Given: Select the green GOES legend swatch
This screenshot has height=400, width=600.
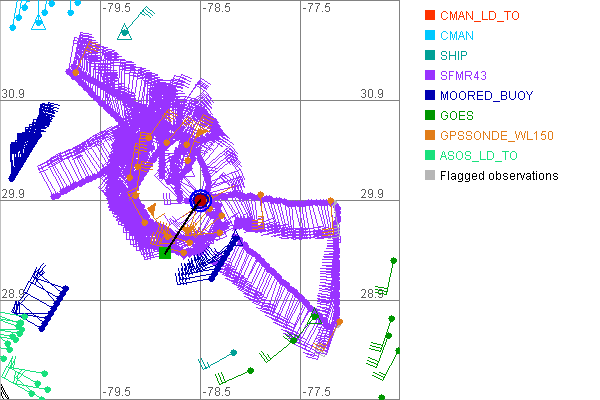Looking at the screenshot, I should (x=430, y=116).
